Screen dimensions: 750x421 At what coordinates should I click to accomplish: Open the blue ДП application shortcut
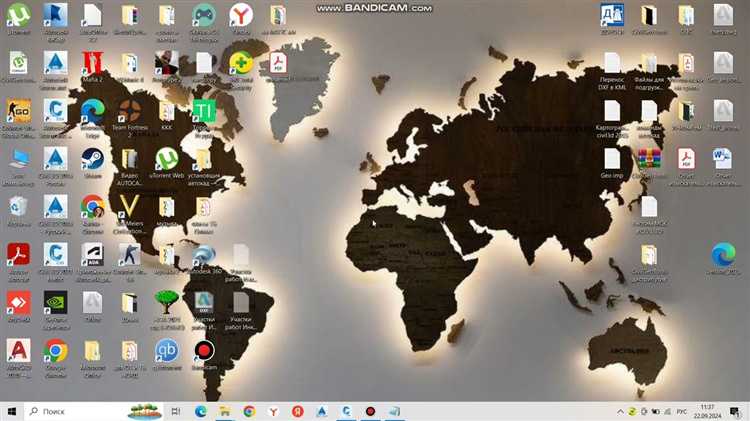tap(612, 19)
